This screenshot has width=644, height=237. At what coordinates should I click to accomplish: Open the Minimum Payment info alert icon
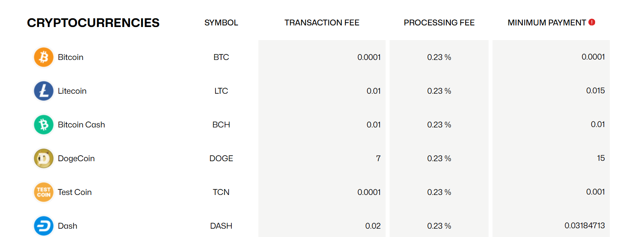click(591, 22)
